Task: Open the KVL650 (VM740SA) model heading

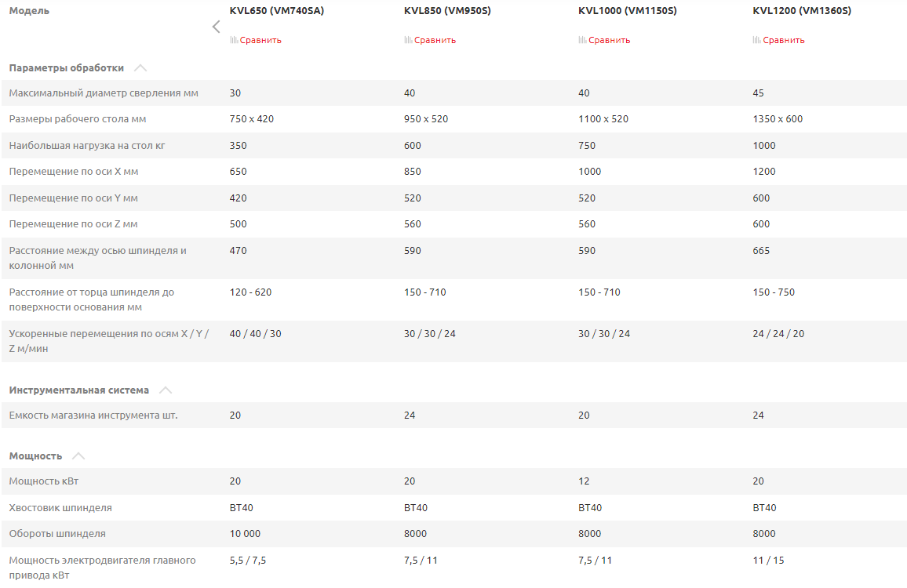Action: coord(276,11)
